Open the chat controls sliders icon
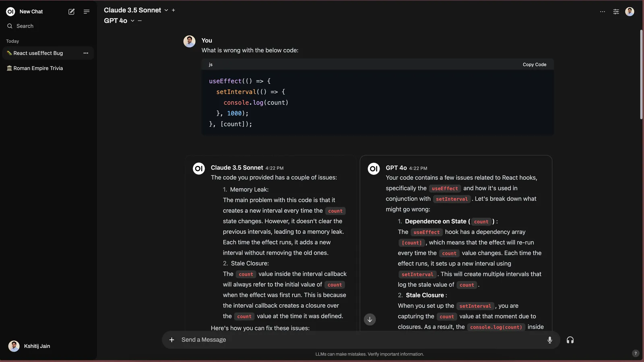This screenshot has height=362, width=644. coord(616,12)
